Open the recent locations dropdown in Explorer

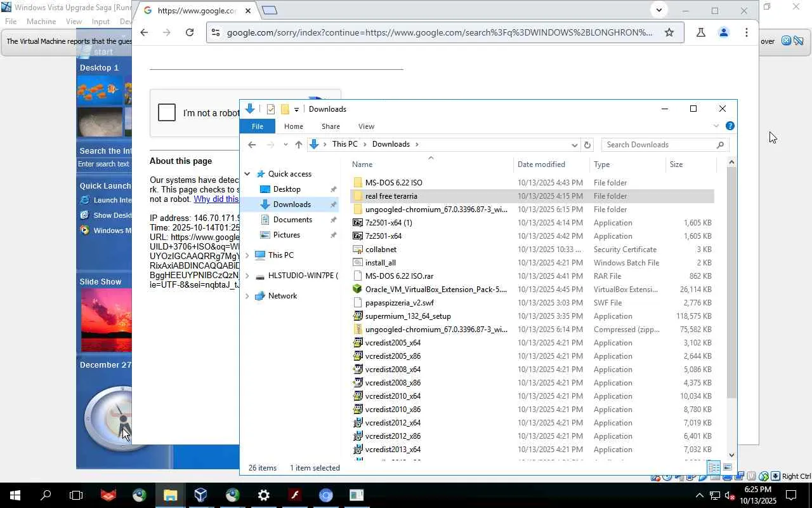(285, 145)
